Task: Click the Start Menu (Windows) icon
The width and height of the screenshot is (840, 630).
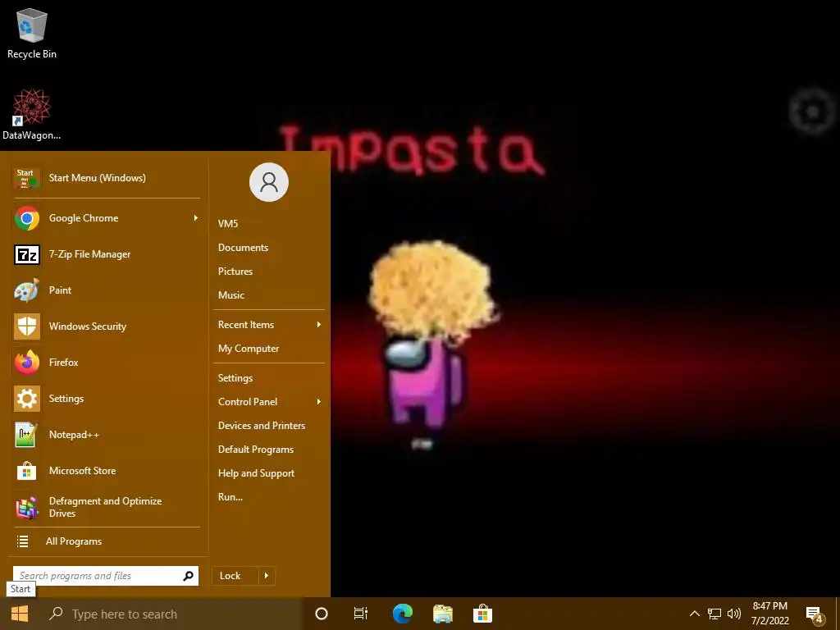Action: (x=27, y=178)
